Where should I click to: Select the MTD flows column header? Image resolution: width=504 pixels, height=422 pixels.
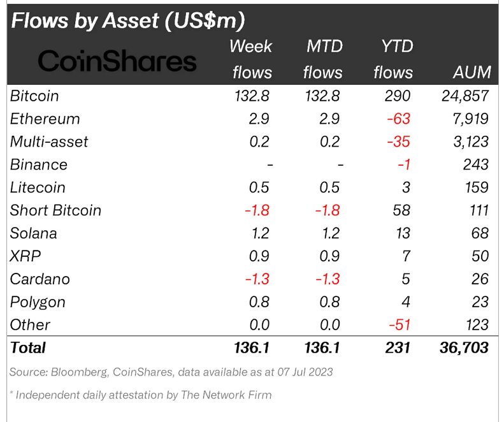click(x=322, y=59)
